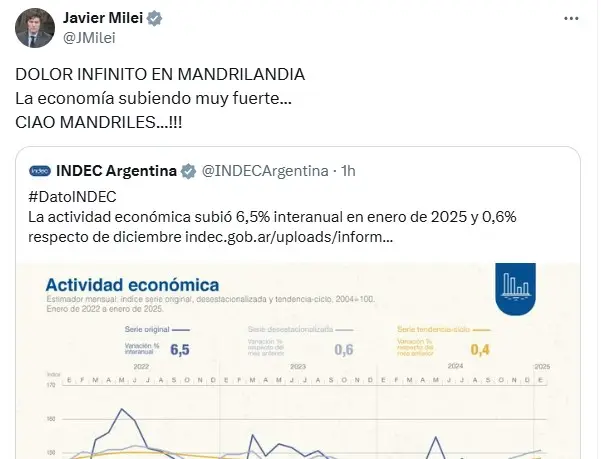Click the 1h timestamp of quoted tweet
Screen dimensions: 601x459
[348, 171]
